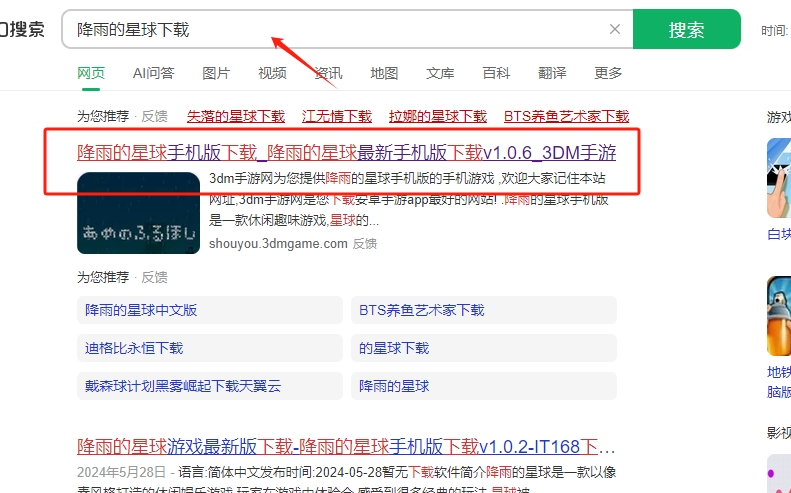The image size is (791, 493).
Task: Select the 网页 tab
Action: (x=91, y=73)
